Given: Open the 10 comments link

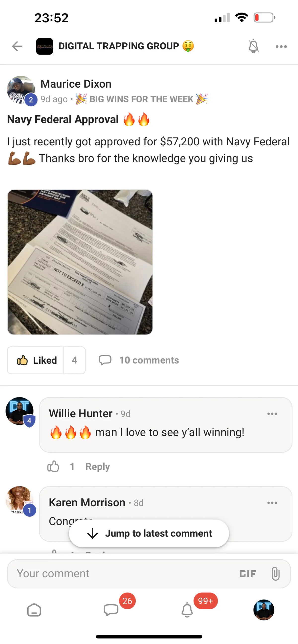Looking at the screenshot, I should (x=139, y=360).
